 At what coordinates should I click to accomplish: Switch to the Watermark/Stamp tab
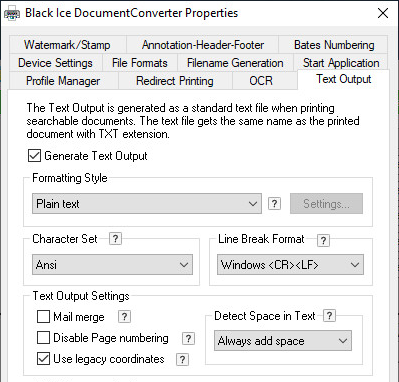click(x=67, y=45)
